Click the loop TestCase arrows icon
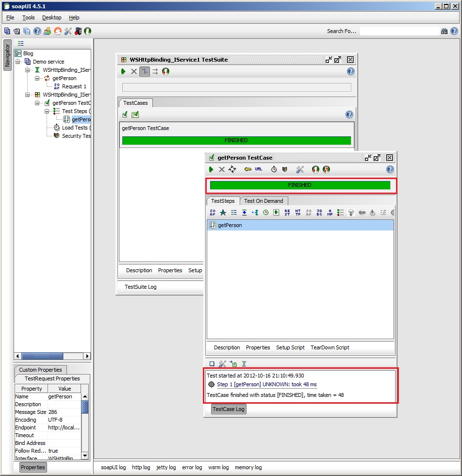The height and width of the screenshot is (476, 462). [232, 169]
